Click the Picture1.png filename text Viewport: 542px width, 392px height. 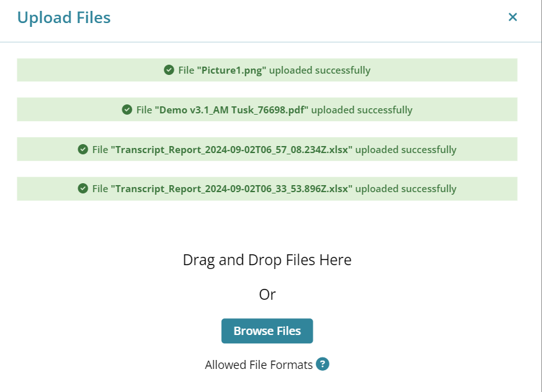tap(231, 70)
